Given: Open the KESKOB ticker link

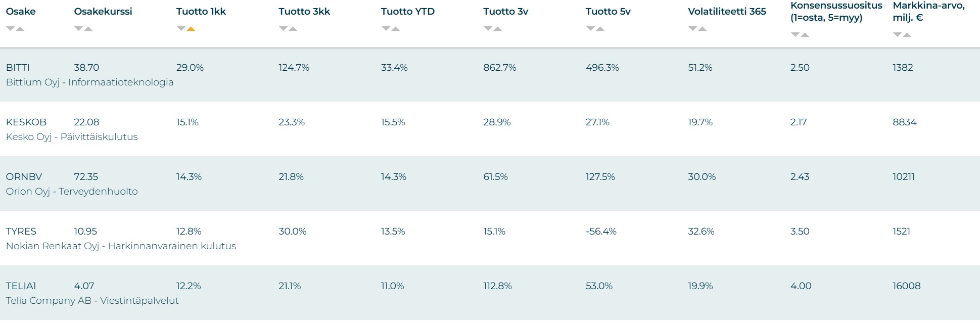Looking at the screenshot, I should click(26, 122).
